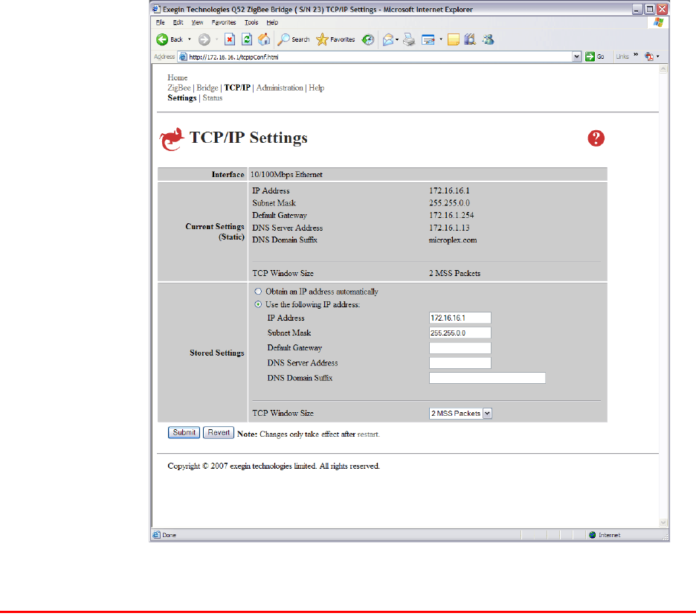Click the PDF toolbar icon beside Links
The width and height of the screenshot is (696, 616).
[649, 57]
